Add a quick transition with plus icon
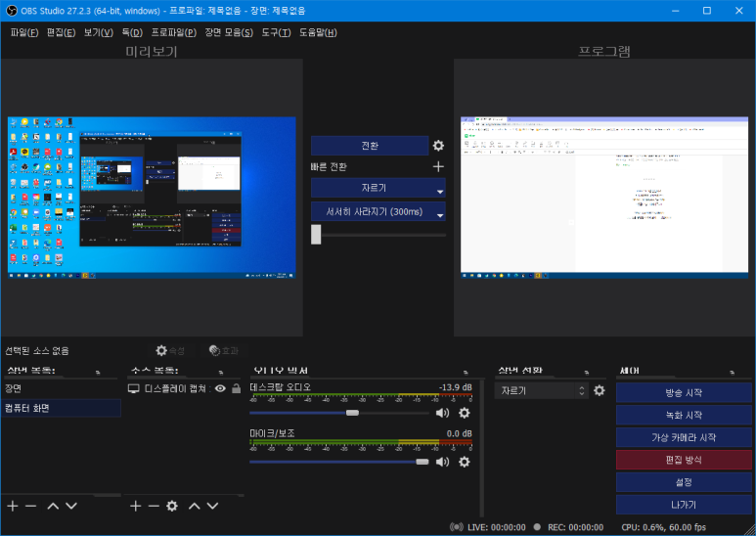 point(438,167)
